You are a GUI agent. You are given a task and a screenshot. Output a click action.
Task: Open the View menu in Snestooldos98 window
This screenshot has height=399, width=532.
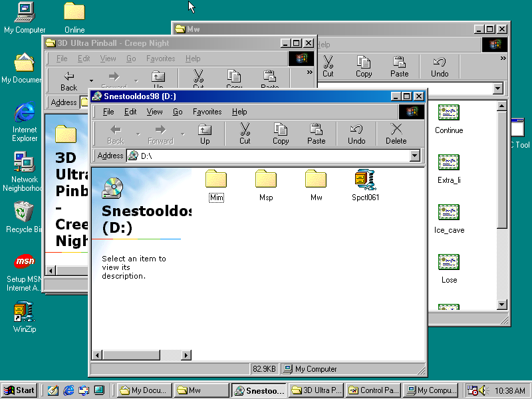[154, 112]
